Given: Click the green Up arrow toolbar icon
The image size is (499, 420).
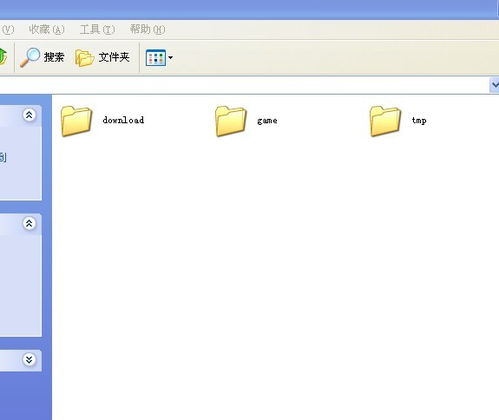Looking at the screenshot, I should click(3, 57).
